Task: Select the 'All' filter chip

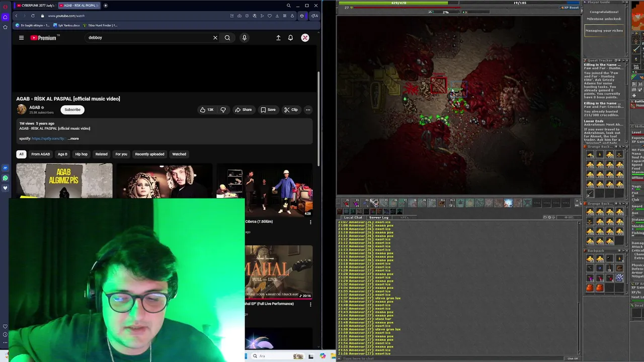Action: click(21, 154)
